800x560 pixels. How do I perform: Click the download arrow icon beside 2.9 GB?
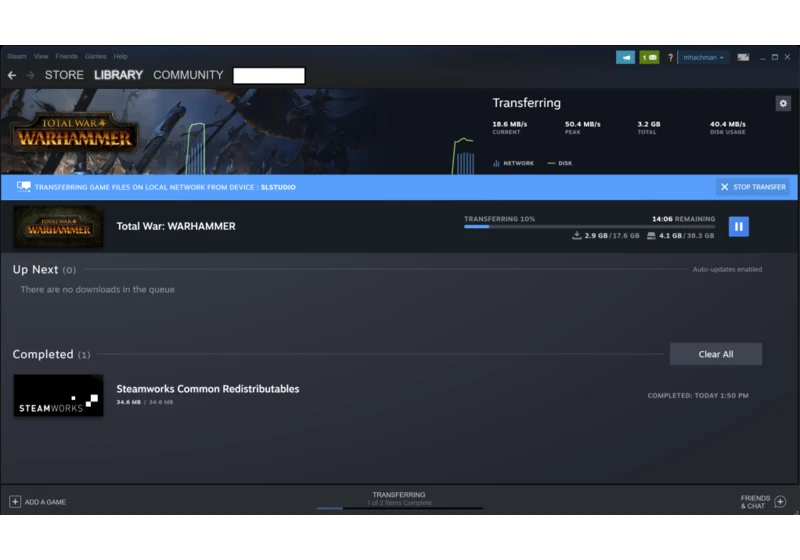(577, 235)
